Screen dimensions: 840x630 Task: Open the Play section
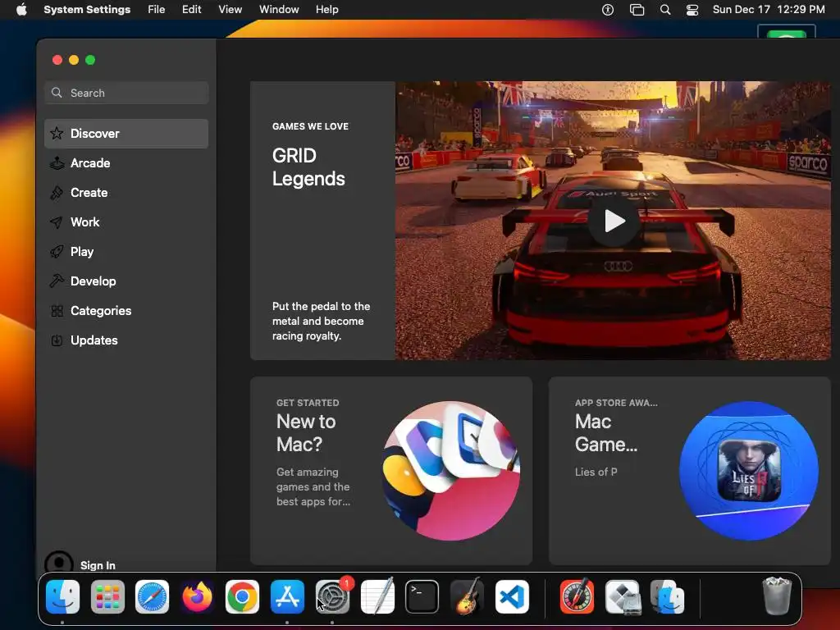126,251
